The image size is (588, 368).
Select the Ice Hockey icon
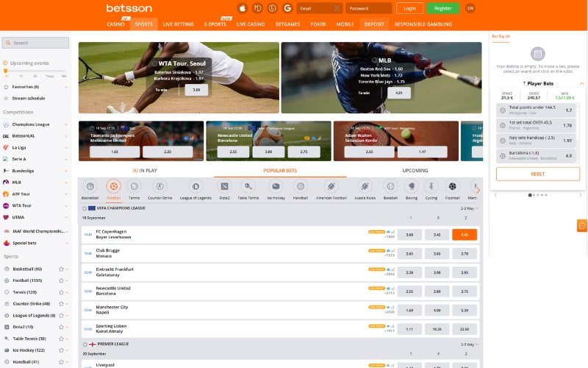276,186
